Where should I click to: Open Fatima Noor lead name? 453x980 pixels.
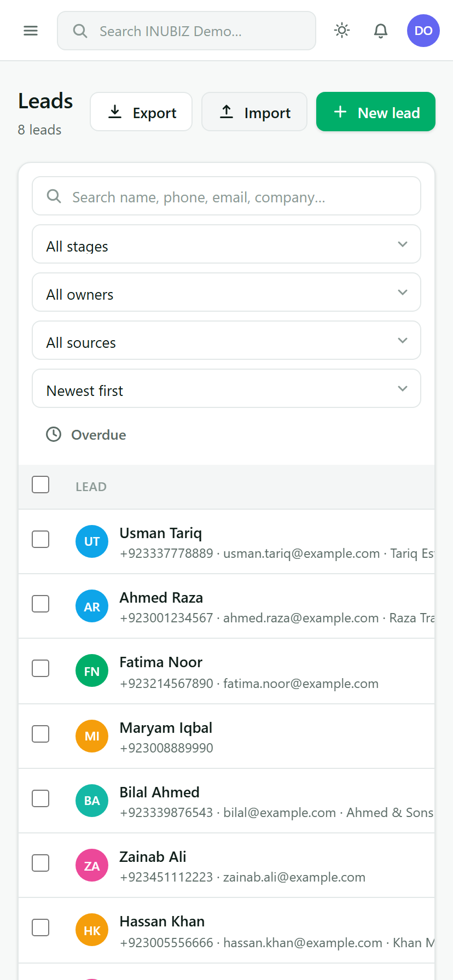click(161, 662)
